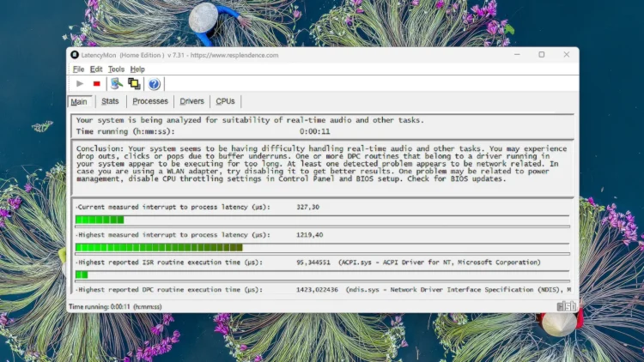Screen dimensions: 644x362
Task: Stop monitoring with the red square button
Action: click(x=96, y=84)
